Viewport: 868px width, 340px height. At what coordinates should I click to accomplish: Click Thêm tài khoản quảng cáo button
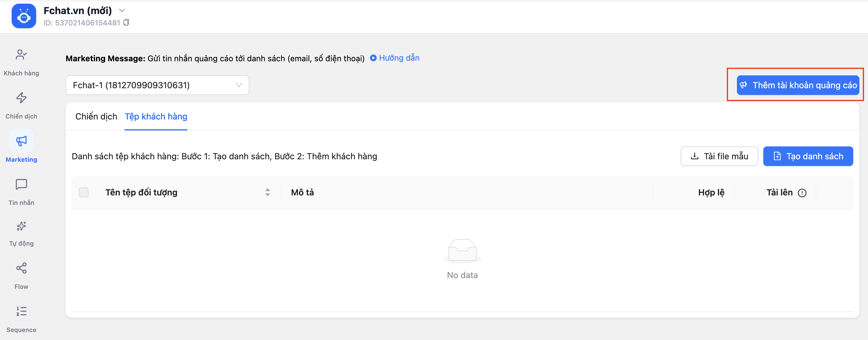coord(798,85)
